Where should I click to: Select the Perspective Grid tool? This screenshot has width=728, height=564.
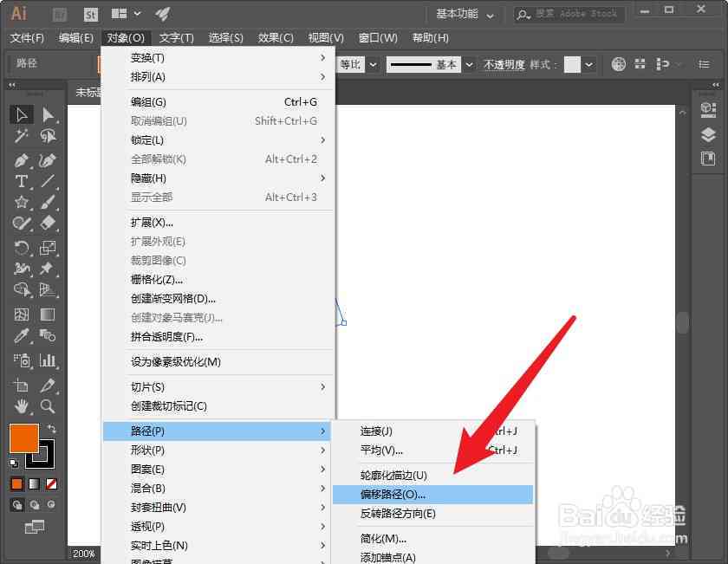click(x=48, y=289)
